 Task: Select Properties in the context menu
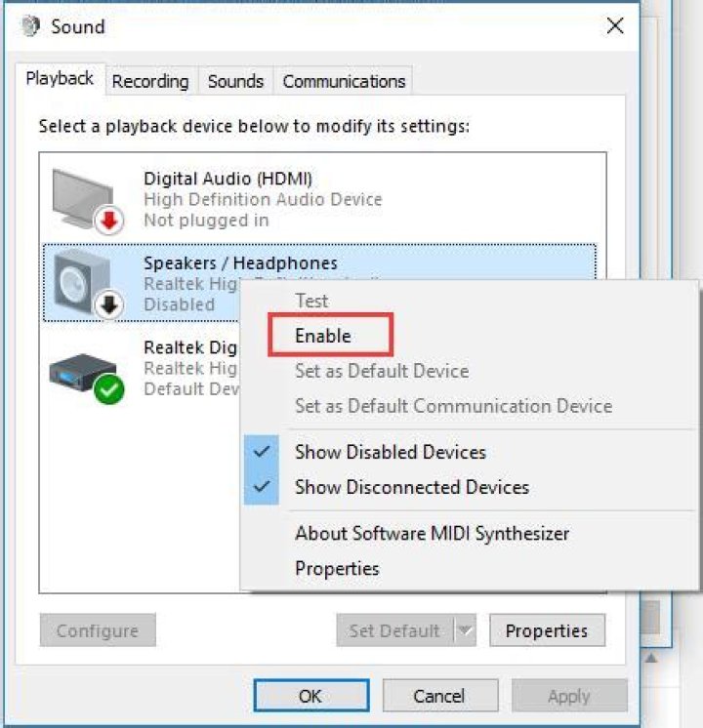337,568
